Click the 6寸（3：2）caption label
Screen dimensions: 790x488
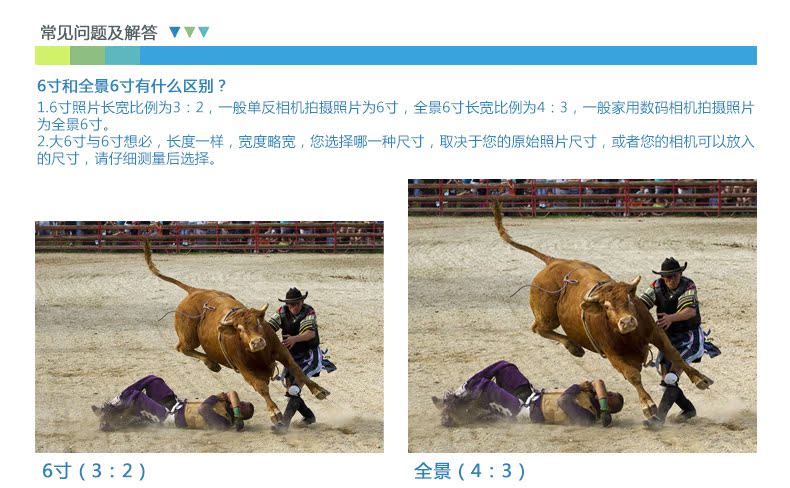94,471
